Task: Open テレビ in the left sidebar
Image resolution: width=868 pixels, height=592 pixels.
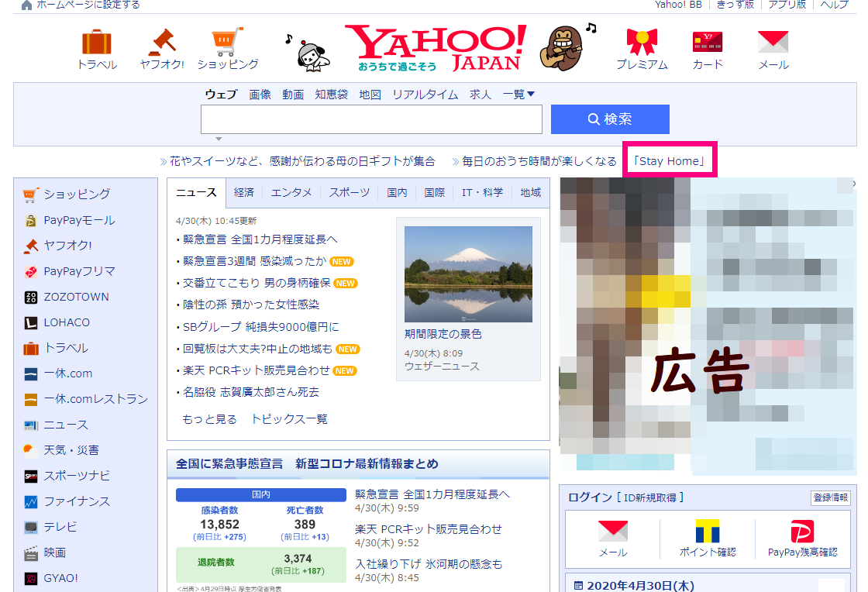Action: coord(60,527)
